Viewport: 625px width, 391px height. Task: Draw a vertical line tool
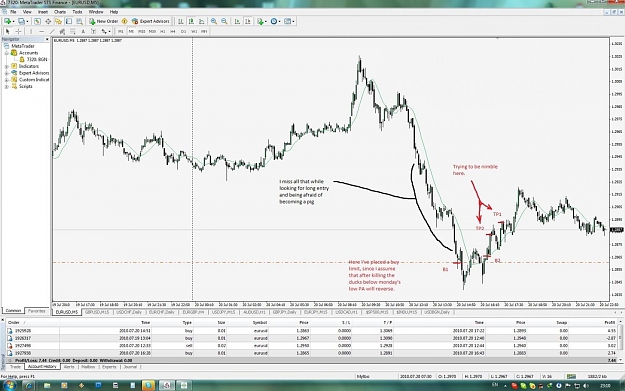pos(31,31)
